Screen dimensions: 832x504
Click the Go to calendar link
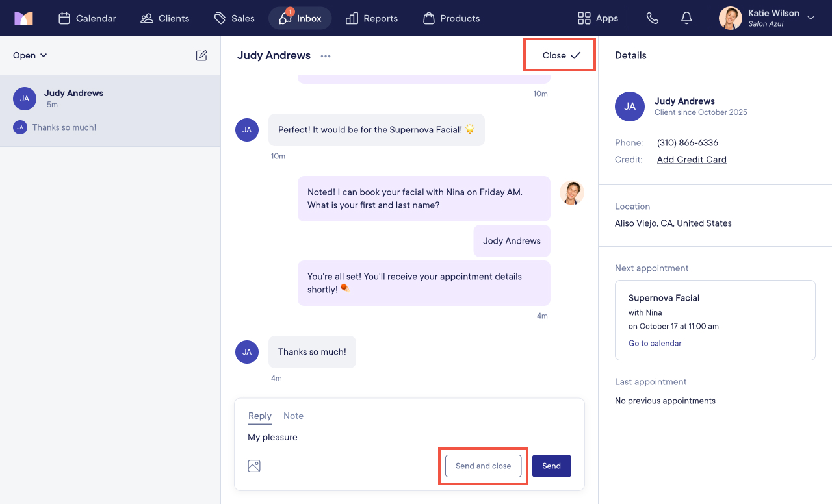pos(655,343)
